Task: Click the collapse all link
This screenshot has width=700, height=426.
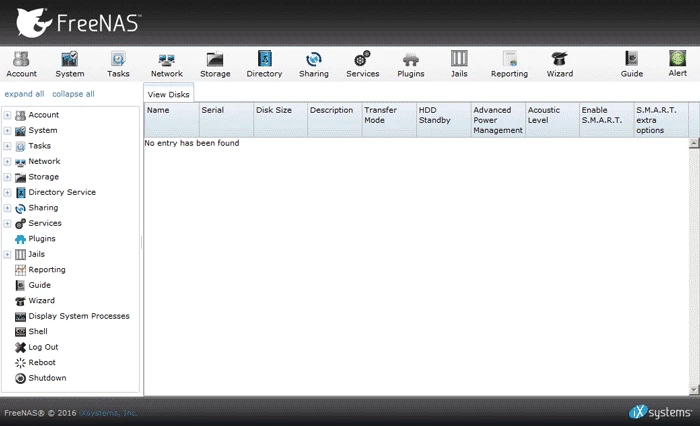Action: [73, 94]
